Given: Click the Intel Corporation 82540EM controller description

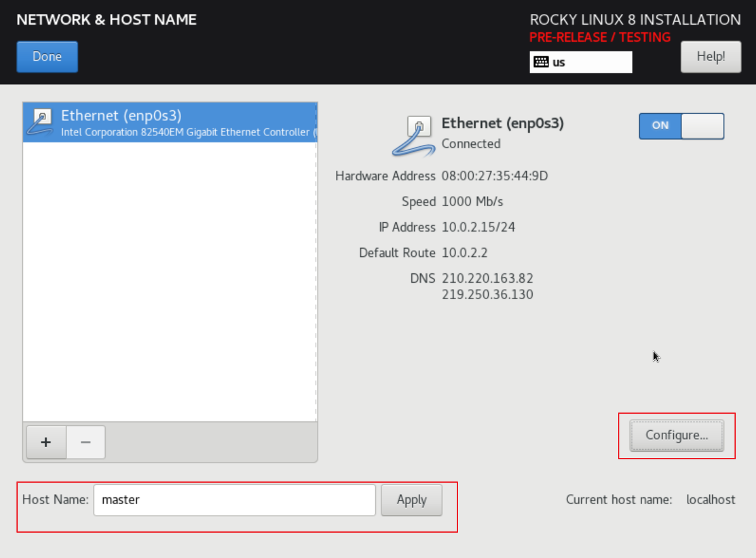Looking at the screenshot, I should pos(189,132).
